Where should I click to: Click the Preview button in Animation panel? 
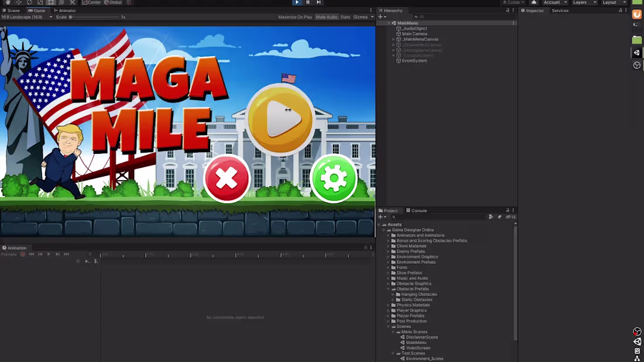[x=9, y=254]
